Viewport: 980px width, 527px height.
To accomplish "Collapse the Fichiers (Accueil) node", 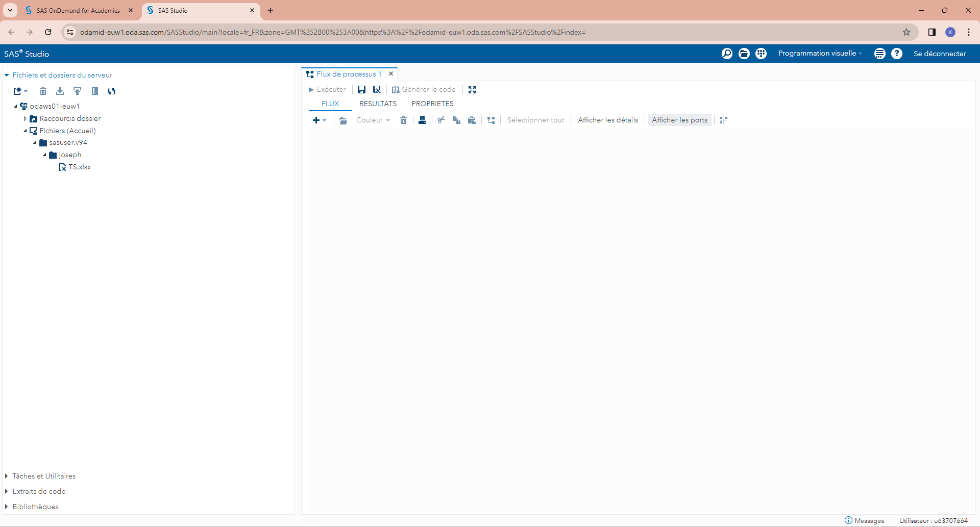I will click(25, 131).
